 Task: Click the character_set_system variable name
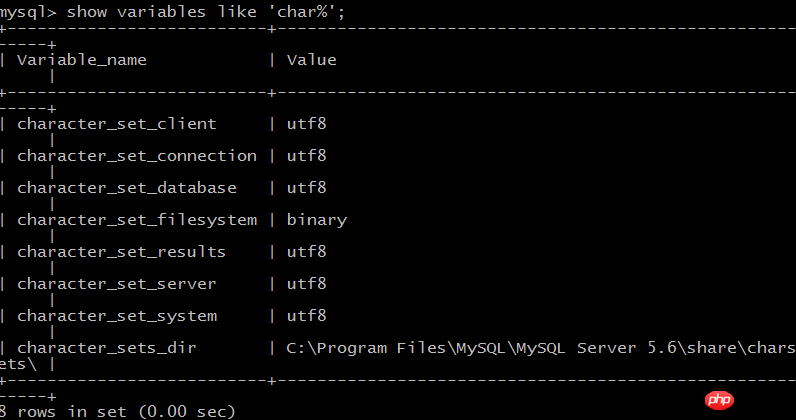click(x=116, y=316)
